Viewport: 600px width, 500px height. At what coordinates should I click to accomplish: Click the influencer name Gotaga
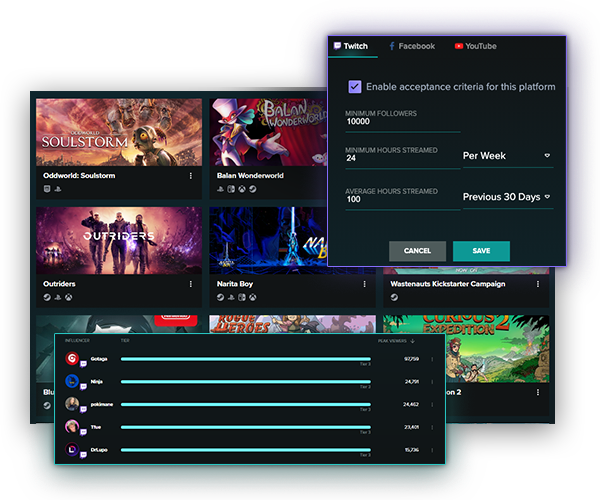pyautogui.click(x=99, y=359)
